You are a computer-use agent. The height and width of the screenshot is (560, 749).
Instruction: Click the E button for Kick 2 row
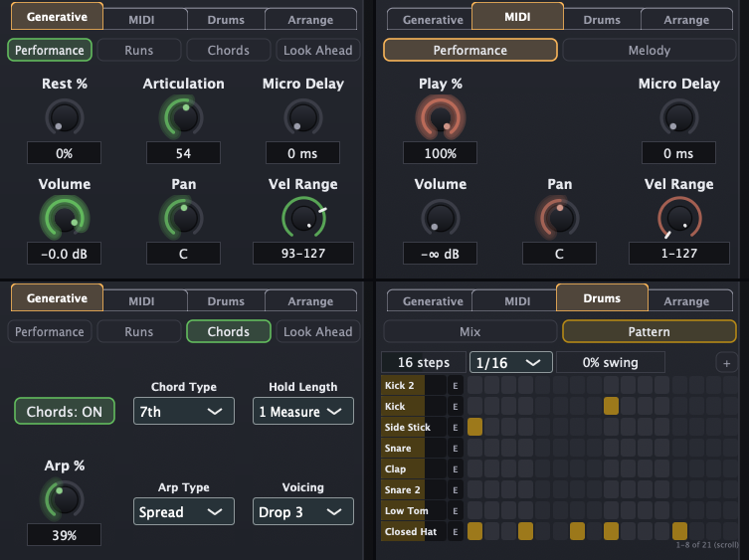(x=456, y=386)
